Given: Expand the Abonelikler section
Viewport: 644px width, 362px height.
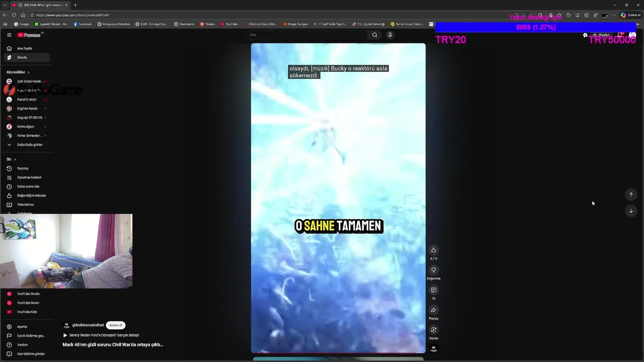Looking at the screenshot, I should (18, 72).
